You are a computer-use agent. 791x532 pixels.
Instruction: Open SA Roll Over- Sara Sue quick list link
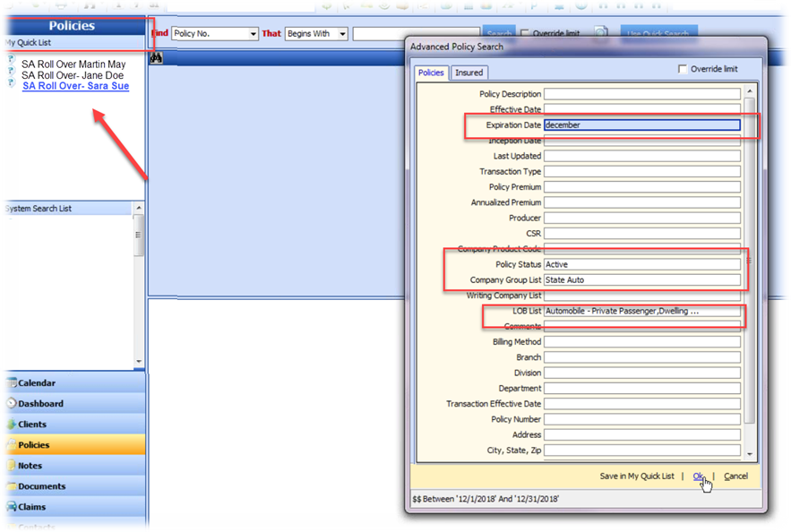point(75,87)
